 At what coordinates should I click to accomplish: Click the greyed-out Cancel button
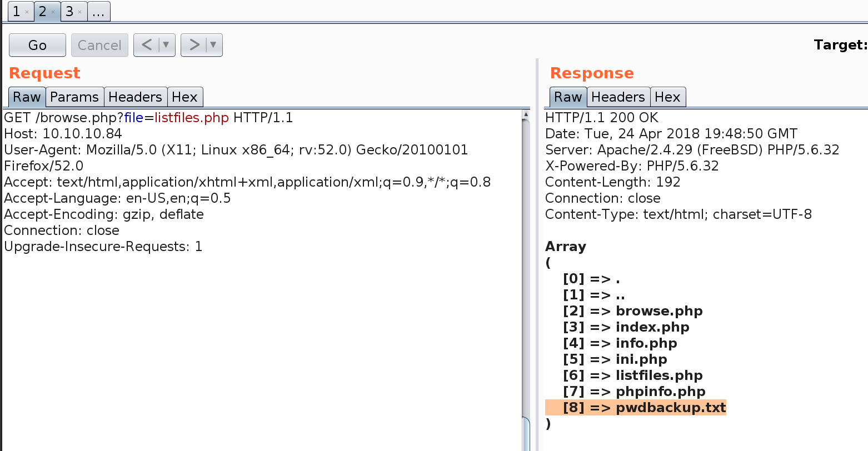pyautogui.click(x=99, y=45)
